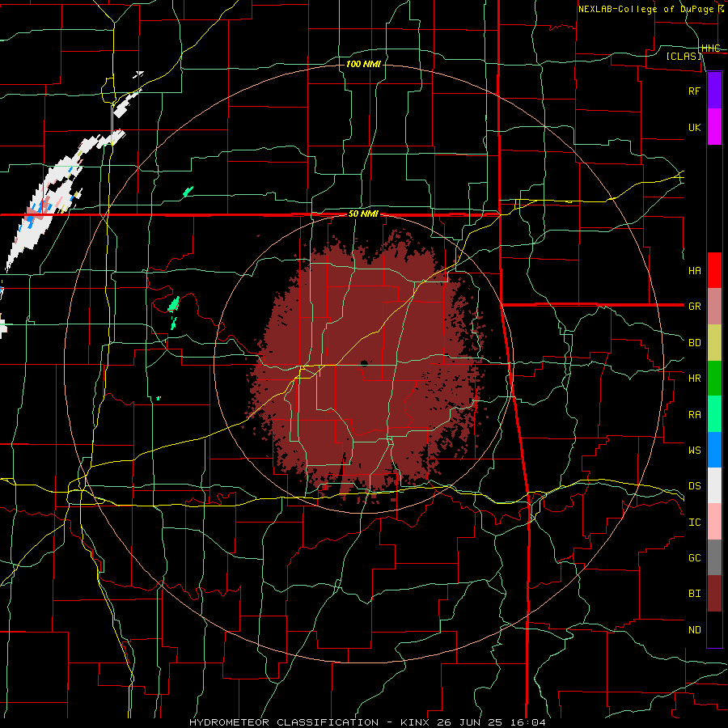Click the GR pink legend swatch
The height and width of the screenshot is (728, 728).
point(714,307)
